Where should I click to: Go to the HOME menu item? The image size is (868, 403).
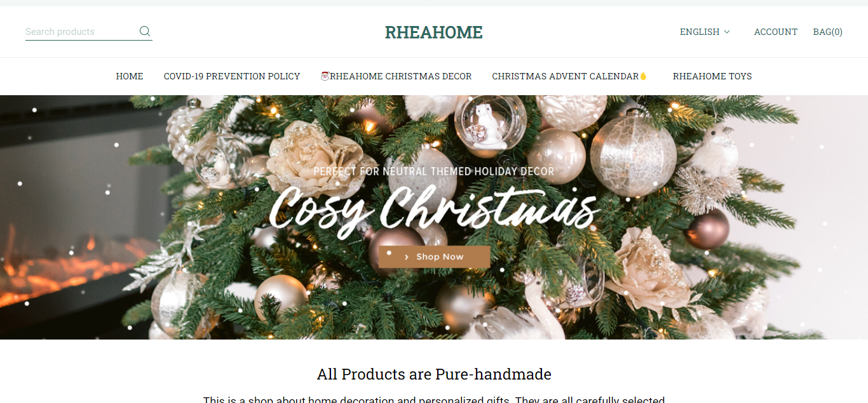(130, 76)
